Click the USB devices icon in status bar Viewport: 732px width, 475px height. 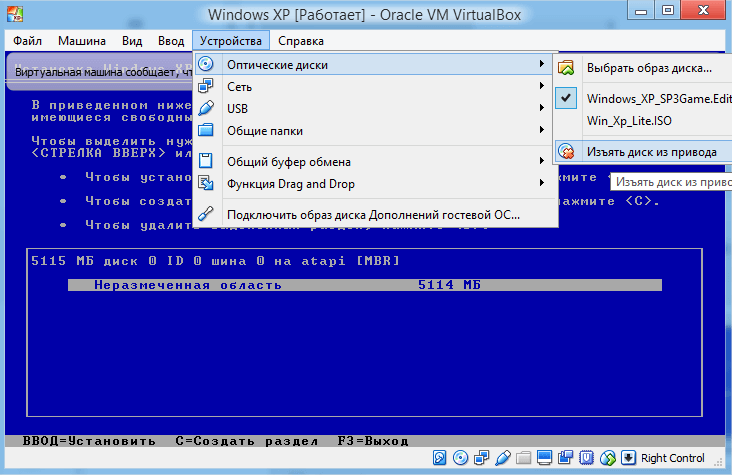[x=502, y=458]
